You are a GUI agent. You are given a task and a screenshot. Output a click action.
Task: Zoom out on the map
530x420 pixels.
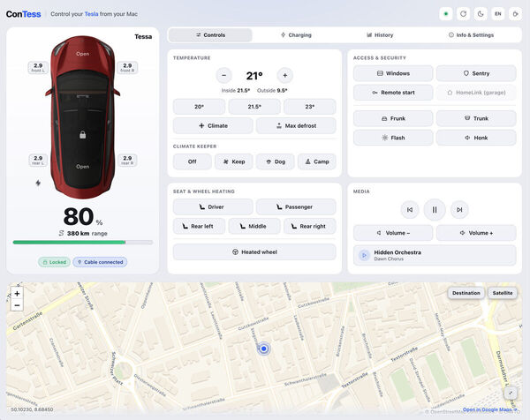coord(17,305)
